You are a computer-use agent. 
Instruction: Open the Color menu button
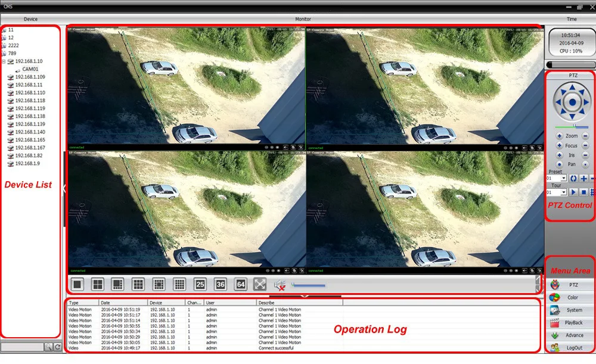point(571,297)
